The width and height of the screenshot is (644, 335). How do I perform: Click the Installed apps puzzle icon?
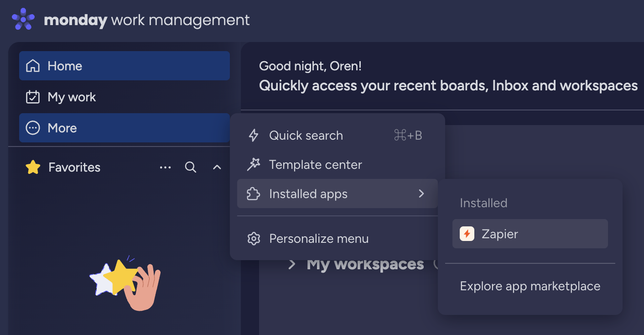pos(253,194)
